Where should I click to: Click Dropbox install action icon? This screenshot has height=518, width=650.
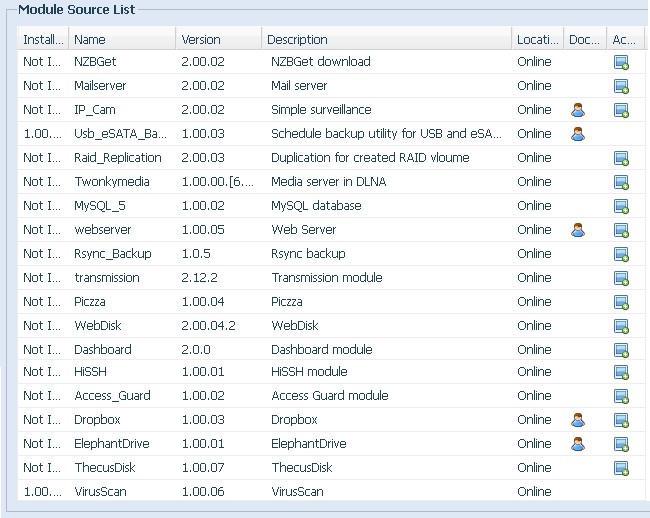coord(621,421)
